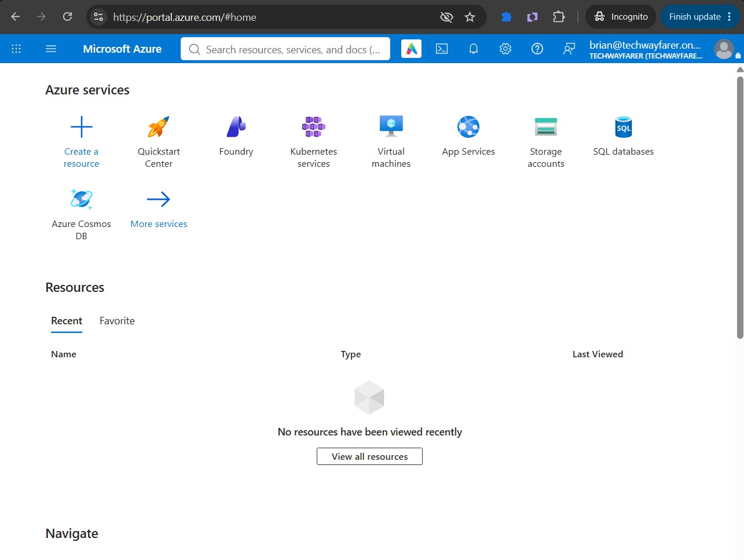The width and height of the screenshot is (744, 560).
Task: Click the Name column header
Action: tap(64, 354)
